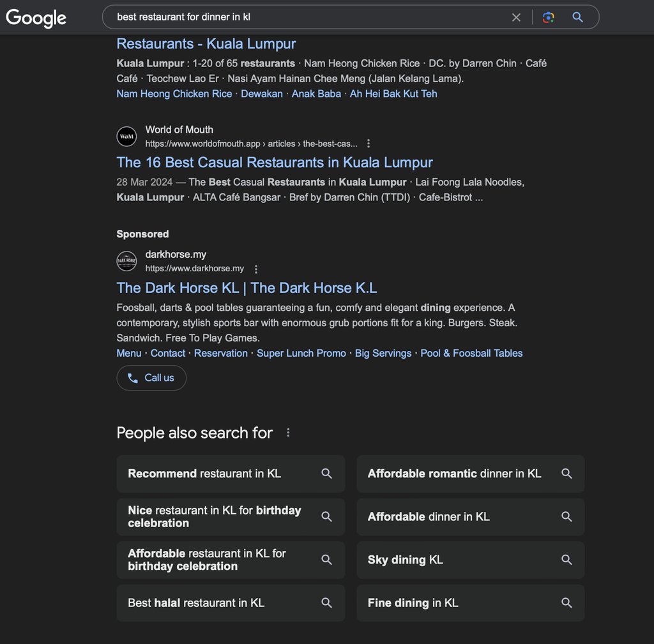Open 'The 16 Best Casual Restaurants' result
Screen dimensions: 654x644
pos(275,162)
